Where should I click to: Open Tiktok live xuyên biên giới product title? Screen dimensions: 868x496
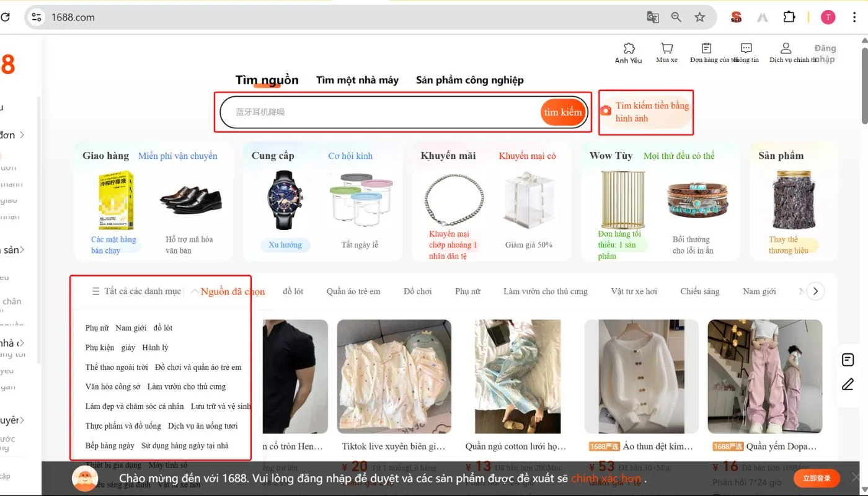coord(394,446)
